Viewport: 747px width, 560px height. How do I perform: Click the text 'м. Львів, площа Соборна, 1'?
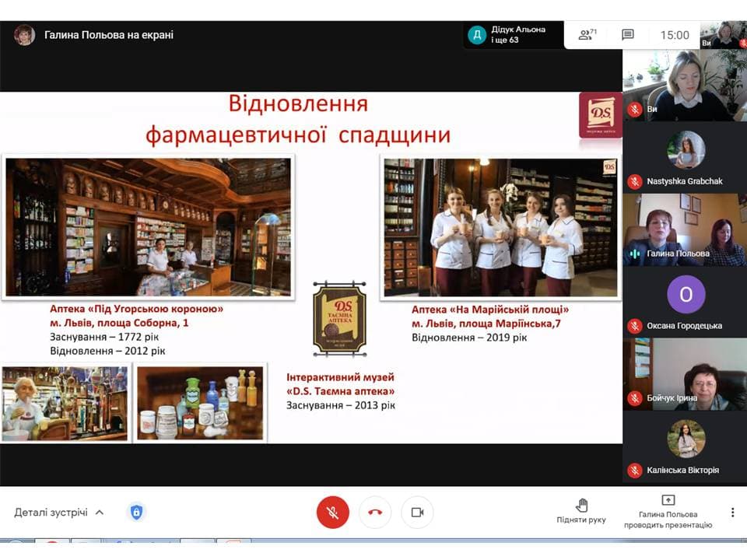[119, 323]
